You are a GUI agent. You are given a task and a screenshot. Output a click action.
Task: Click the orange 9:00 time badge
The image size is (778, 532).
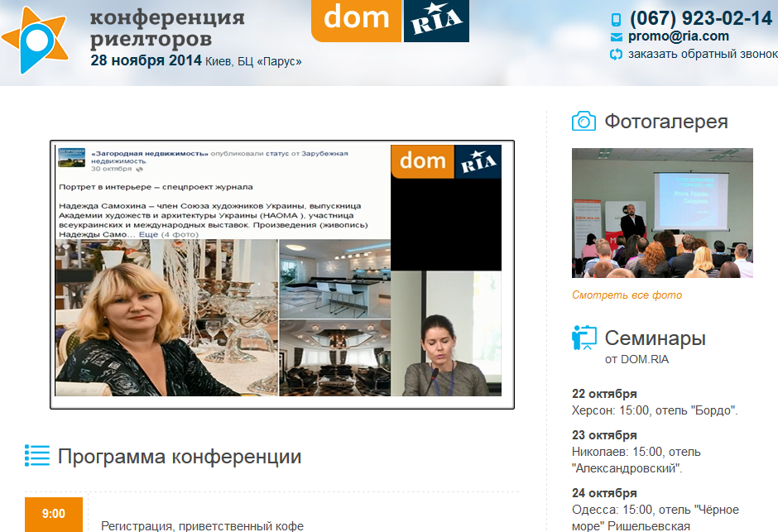tap(54, 514)
